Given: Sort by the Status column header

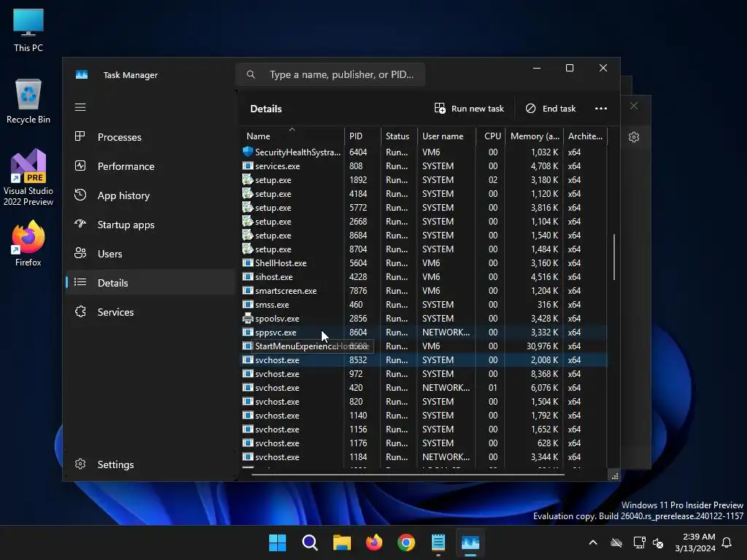Looking at the screenshot, I should click(399, 136).
